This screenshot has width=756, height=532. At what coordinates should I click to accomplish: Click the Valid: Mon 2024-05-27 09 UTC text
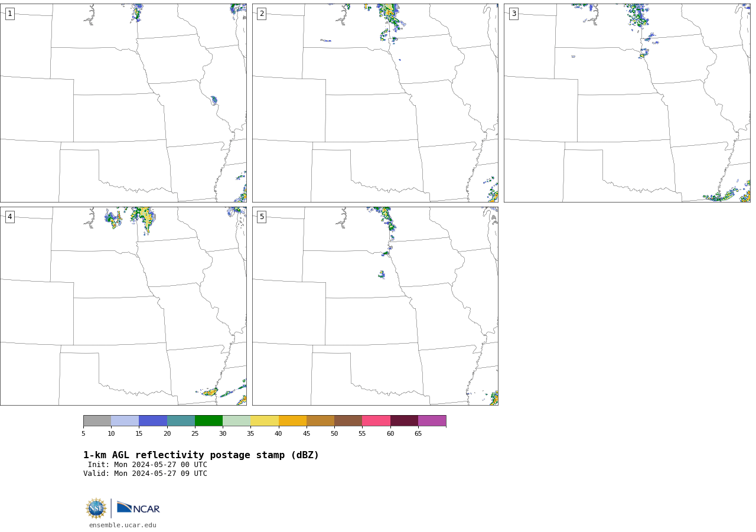pyautogui.click(x=145, y=474)
